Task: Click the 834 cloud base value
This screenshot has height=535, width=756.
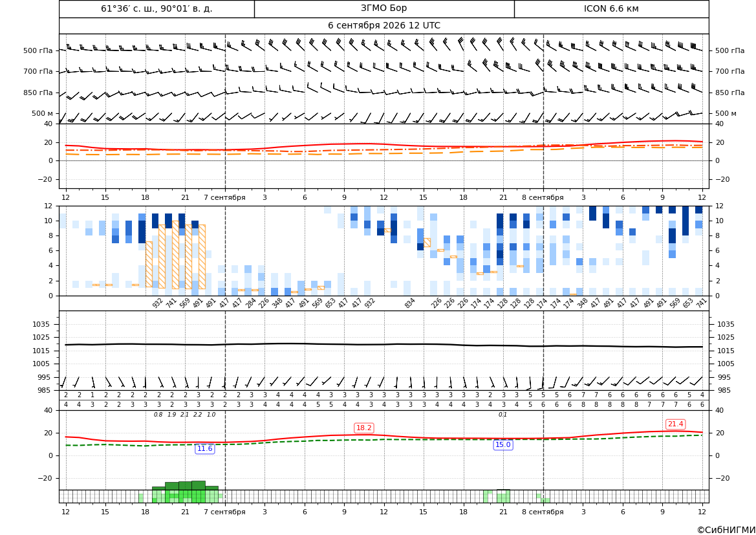Action: click(409, 303)
